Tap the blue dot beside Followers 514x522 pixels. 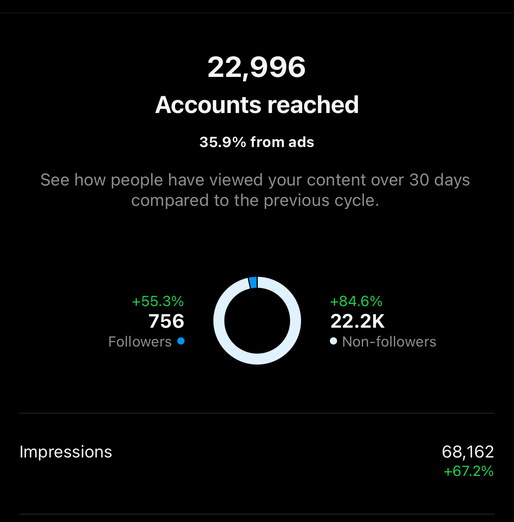click(181, 341)
